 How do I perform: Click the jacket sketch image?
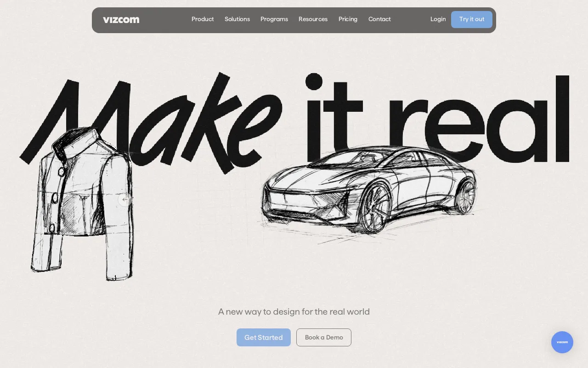[x=83, y=204]
